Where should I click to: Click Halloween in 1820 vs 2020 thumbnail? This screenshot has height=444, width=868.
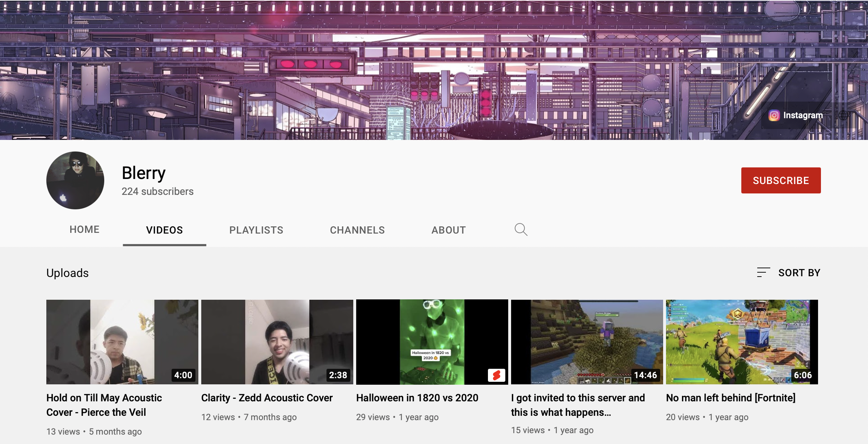[432, 342]
